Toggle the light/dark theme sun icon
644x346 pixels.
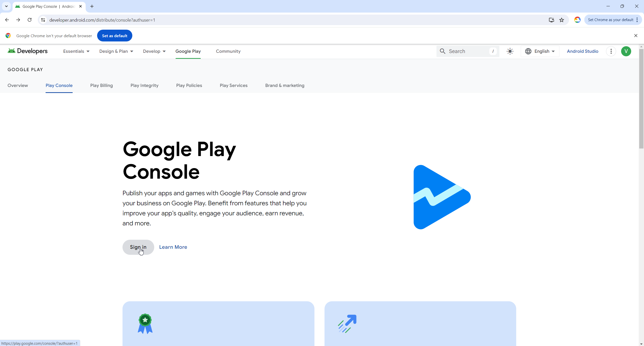(510, 51)
